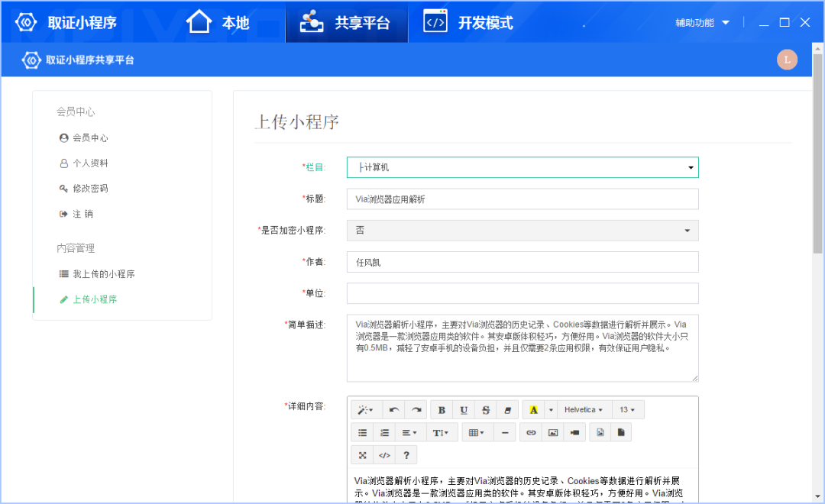Click the image file upload icon
The image size is (825, 504).
[600, 432]
